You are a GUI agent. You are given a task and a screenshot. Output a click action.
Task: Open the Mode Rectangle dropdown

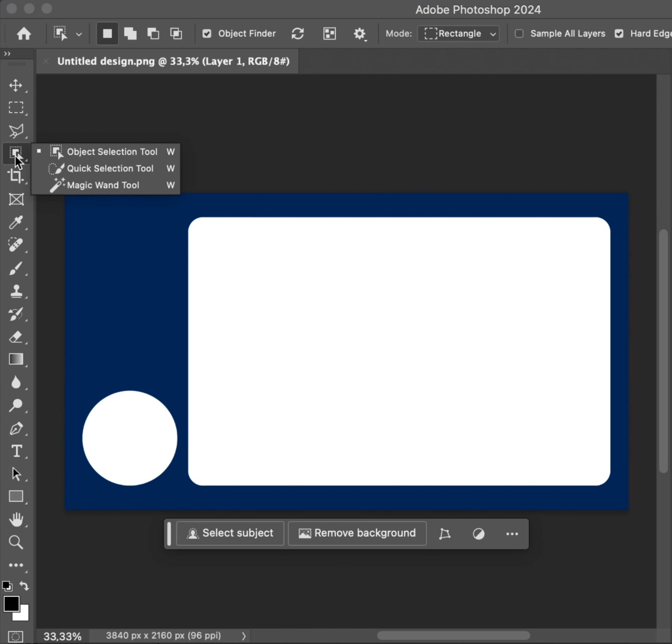tap(458, 33)
